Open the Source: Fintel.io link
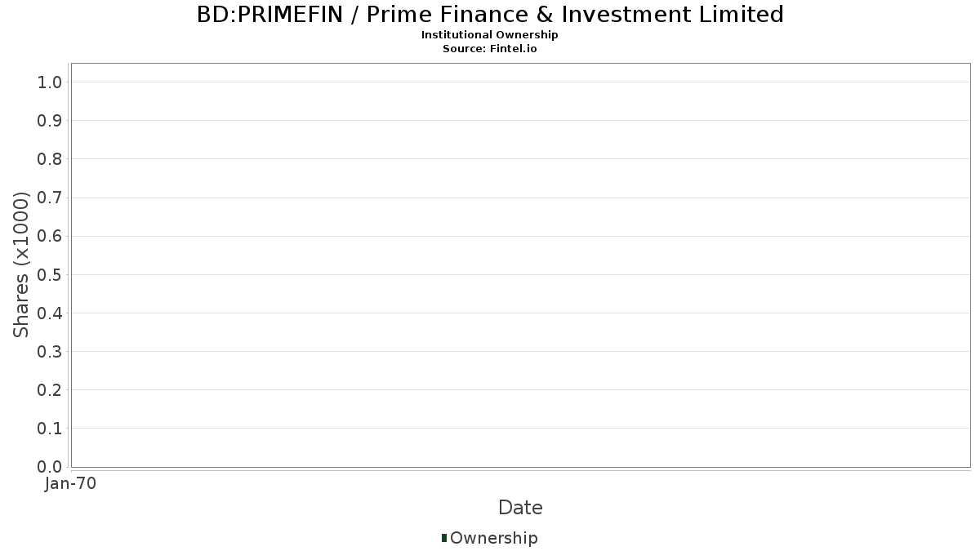 tap(490, 48)
